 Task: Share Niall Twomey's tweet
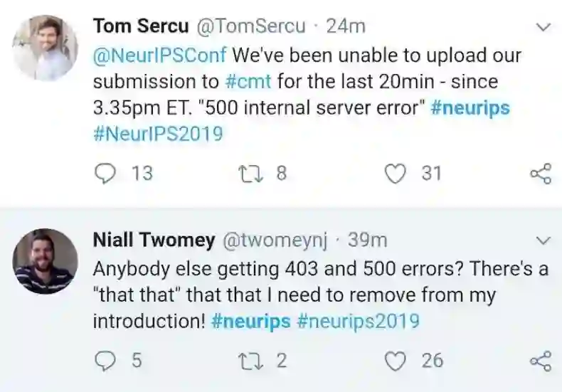point(541,361)
